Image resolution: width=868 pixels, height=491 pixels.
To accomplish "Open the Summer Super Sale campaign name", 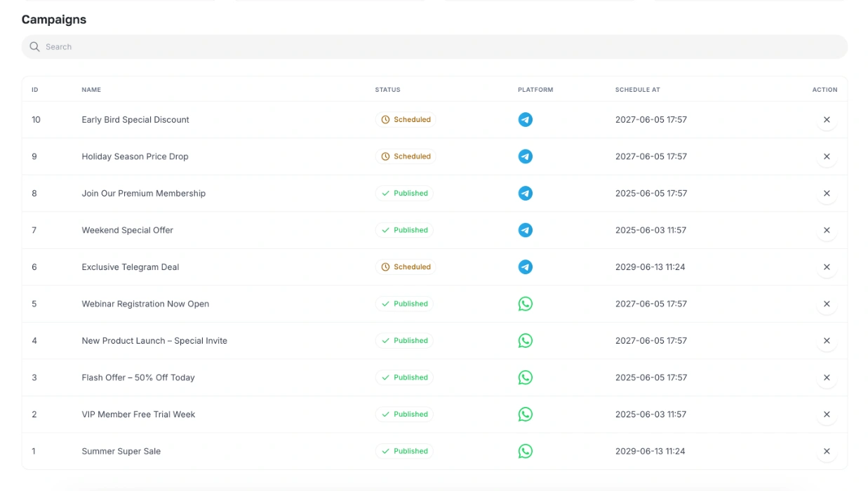I will 121,451.
